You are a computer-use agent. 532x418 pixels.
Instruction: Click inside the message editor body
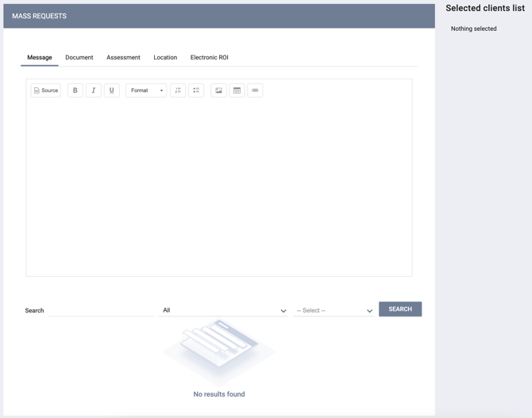219,188
